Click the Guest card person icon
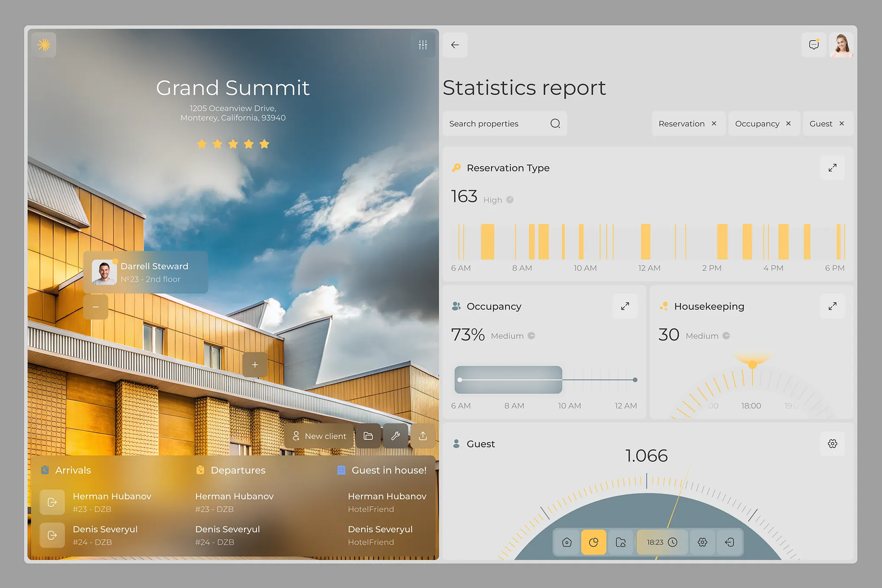 pos(456,444)
